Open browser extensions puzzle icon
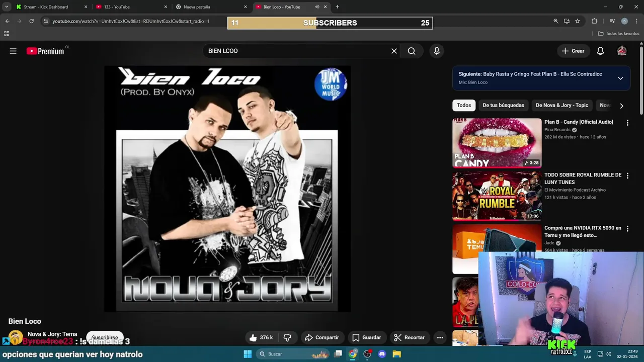Screen dimensions: 644x362 (594, 21)
